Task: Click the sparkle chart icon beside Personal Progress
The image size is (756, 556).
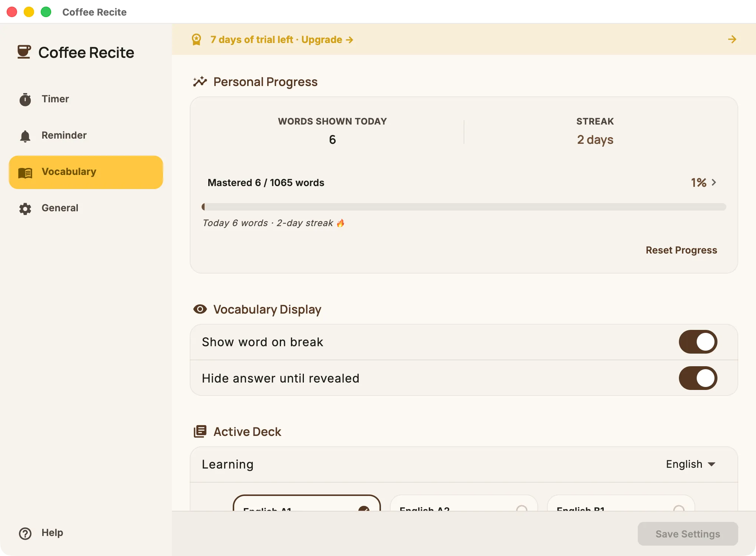Action: (200, 82)
